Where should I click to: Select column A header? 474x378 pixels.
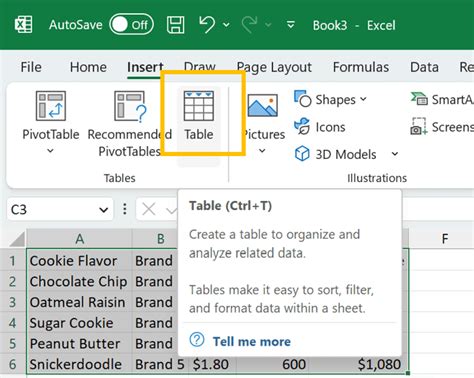point(79,239)
